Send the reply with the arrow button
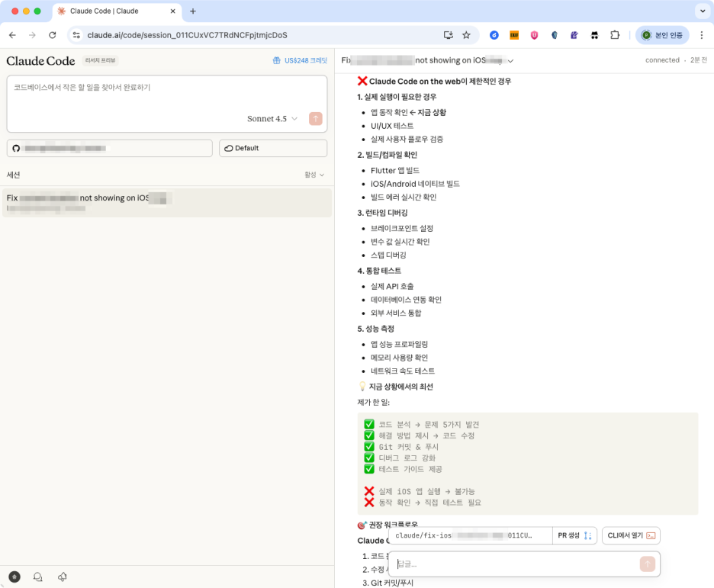The image size is (714, 588). (647, 564)
